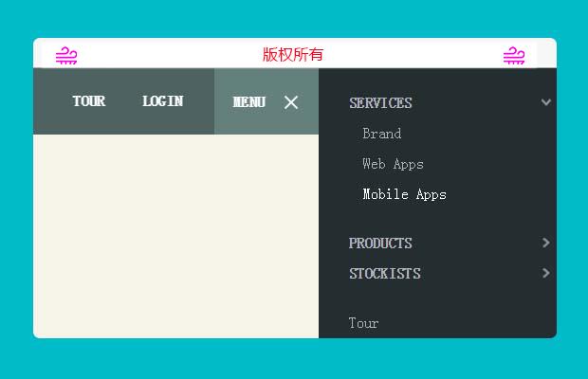The height and width of the screenshot is (379, 588).
Task: Open LOGIN in the top navigation
Action: tap(162, 101)
